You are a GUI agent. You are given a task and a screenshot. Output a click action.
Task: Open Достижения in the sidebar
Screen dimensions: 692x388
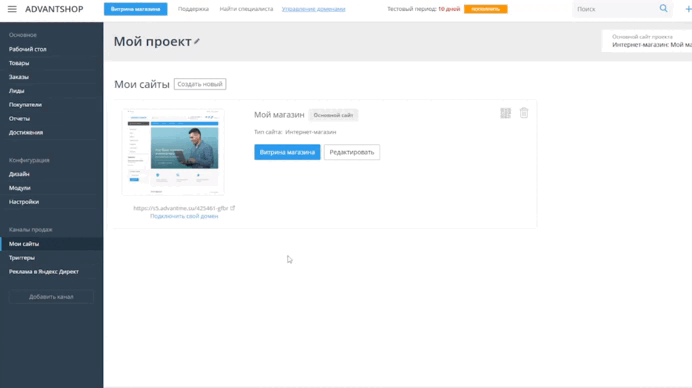[x=26, y=132]
